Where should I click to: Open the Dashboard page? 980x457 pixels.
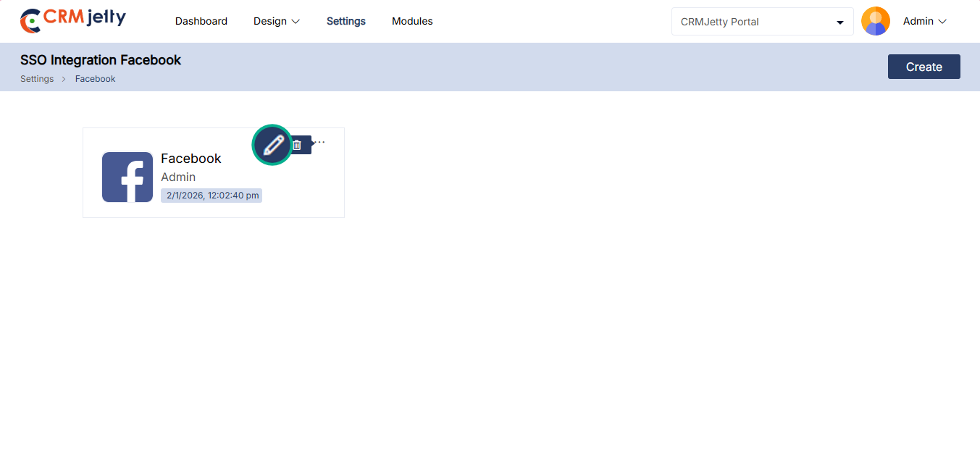[201, 22]
